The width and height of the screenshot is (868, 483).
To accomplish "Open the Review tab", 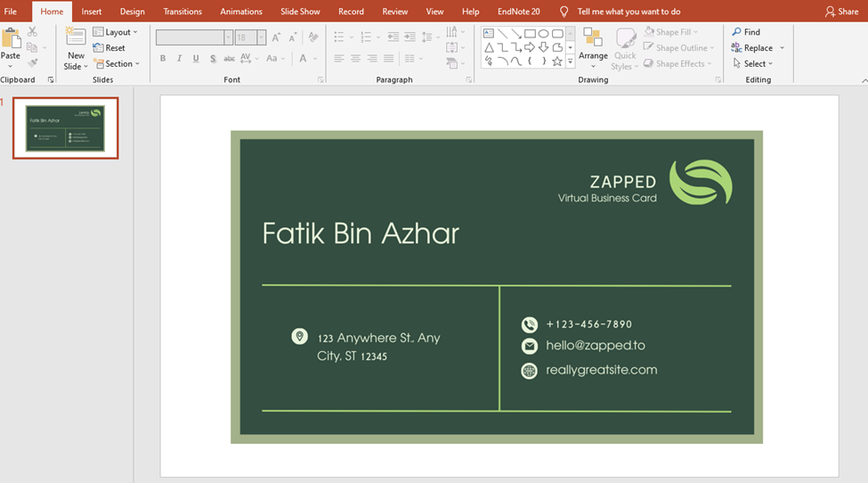I will (394, 11).
